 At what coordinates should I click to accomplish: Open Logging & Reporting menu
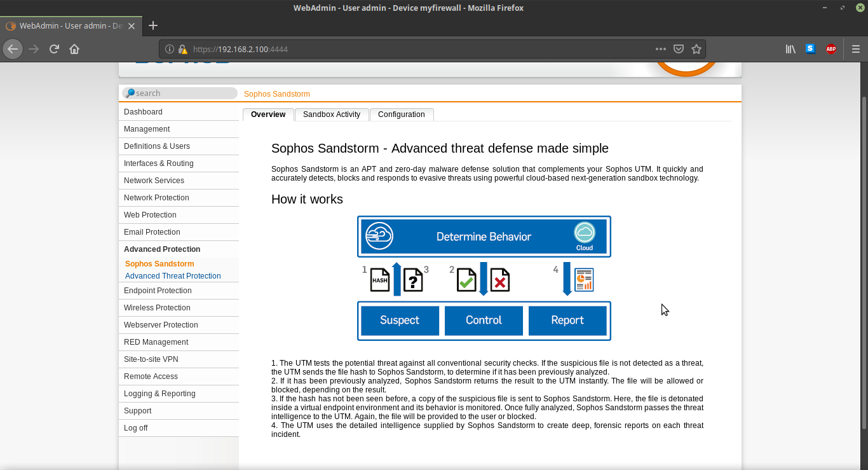179,394
